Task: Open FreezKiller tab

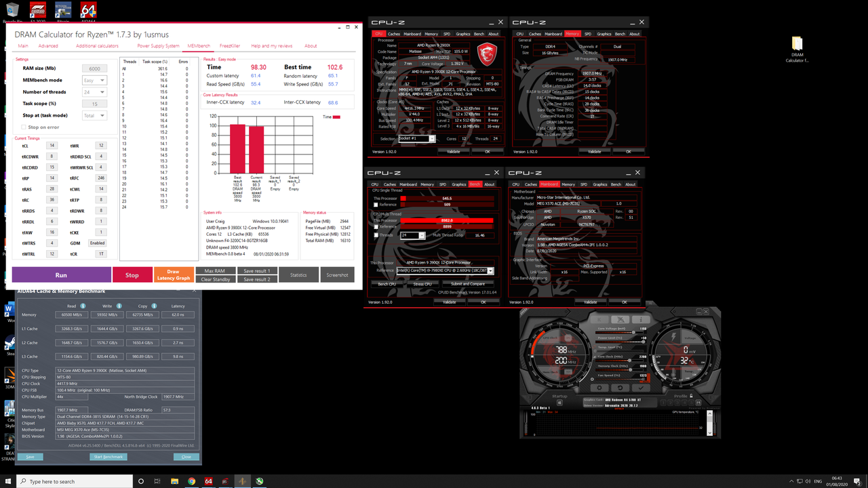Action: click(230, 46)
